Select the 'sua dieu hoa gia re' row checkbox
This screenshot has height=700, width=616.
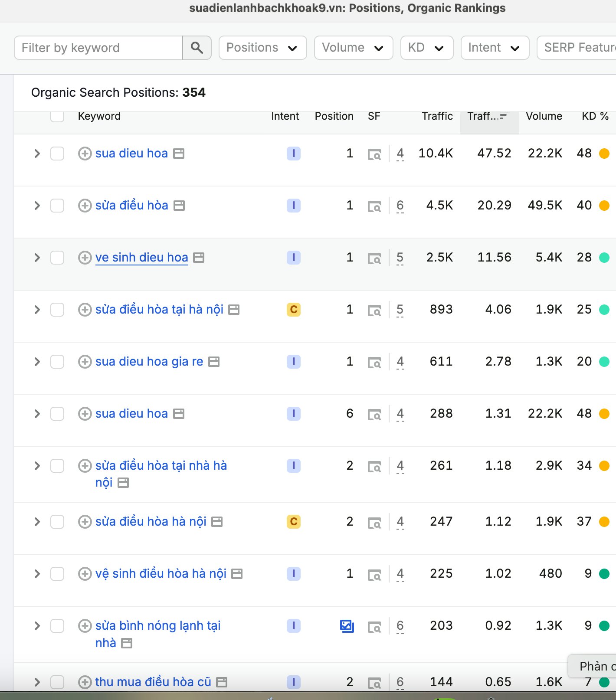(x=57, y=362)
